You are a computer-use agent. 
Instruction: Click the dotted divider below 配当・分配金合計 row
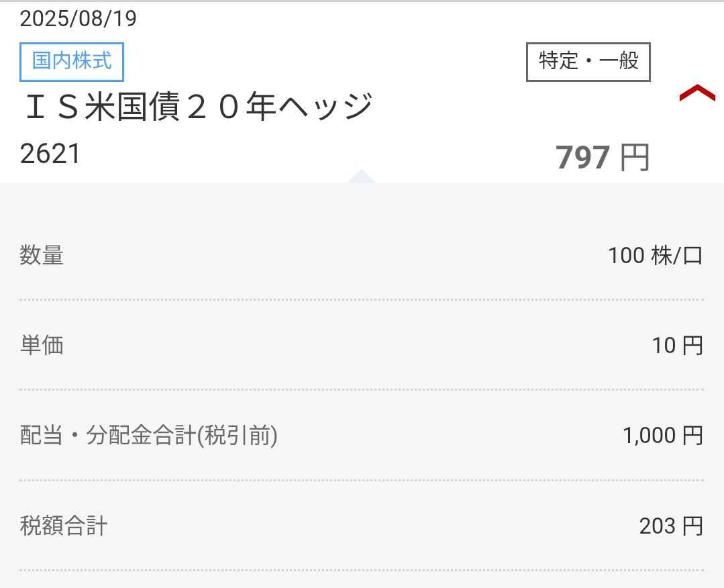tap(362, 480)
